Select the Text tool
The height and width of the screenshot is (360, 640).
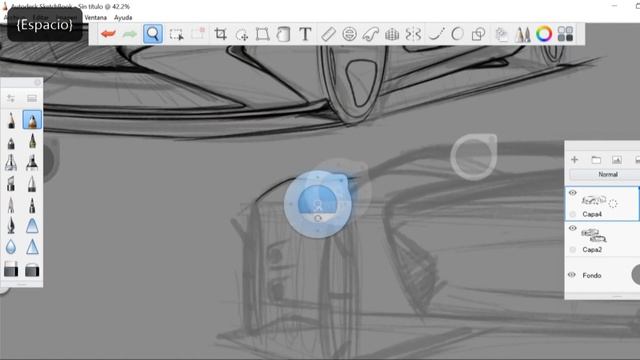click(305, 34)
